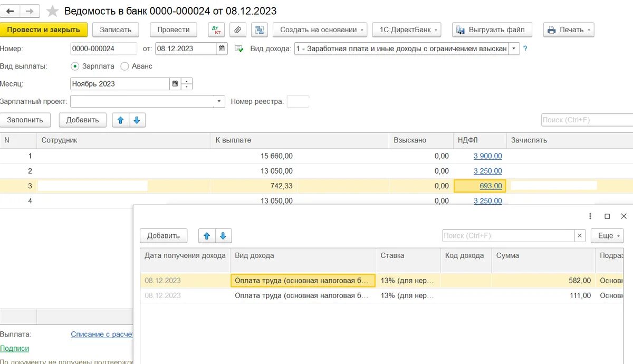
Task: Open the Списание с расчетного счета link
Action: point(102,334)
